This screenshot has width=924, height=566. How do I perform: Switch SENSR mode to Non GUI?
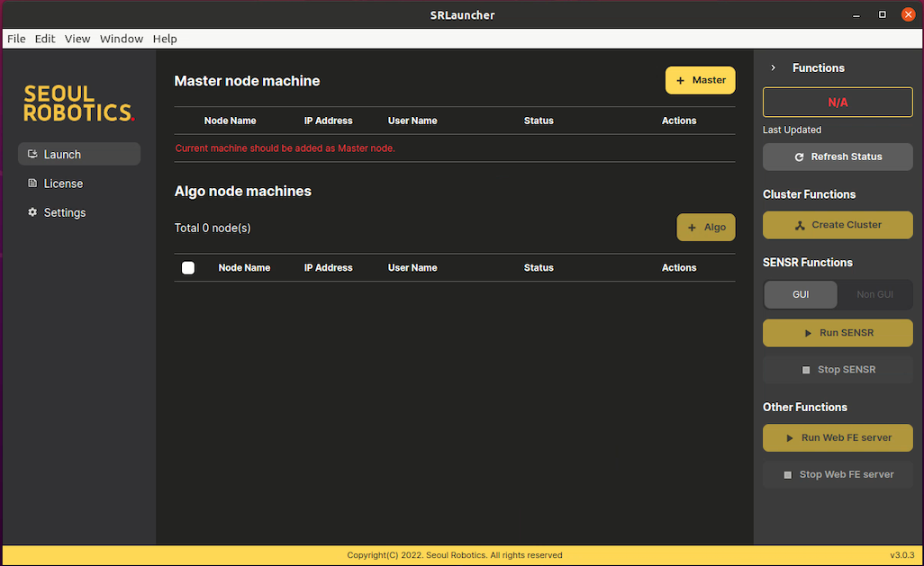click(x=874, y=294)
